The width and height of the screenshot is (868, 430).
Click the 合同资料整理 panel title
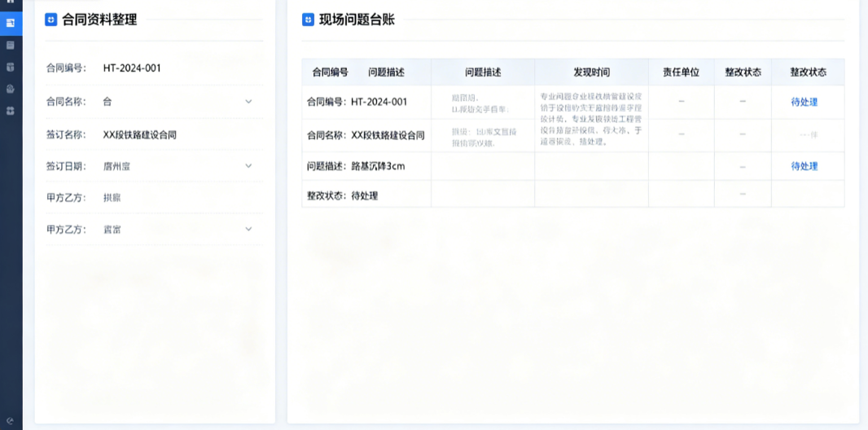point(99,20)
